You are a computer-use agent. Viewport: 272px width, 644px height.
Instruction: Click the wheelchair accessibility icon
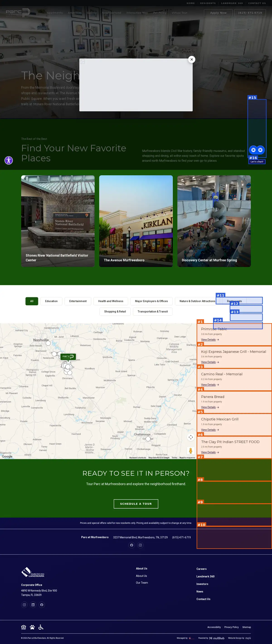pos(41,627)
